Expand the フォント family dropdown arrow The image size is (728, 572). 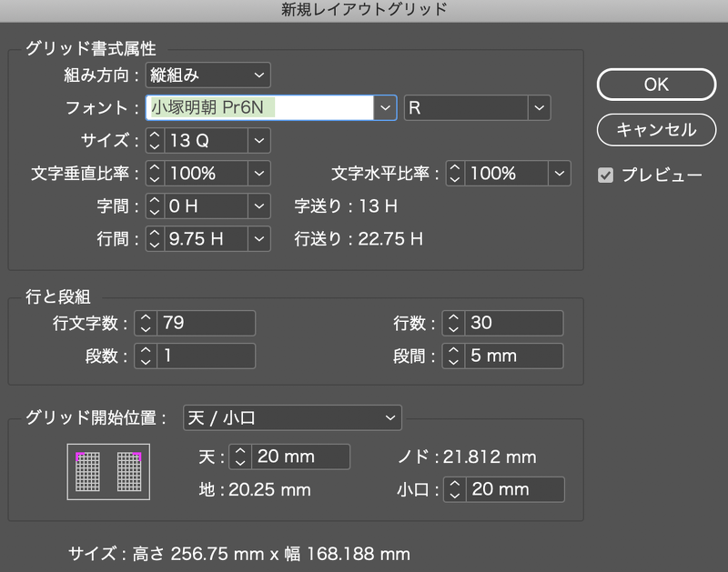click(386, 107)
